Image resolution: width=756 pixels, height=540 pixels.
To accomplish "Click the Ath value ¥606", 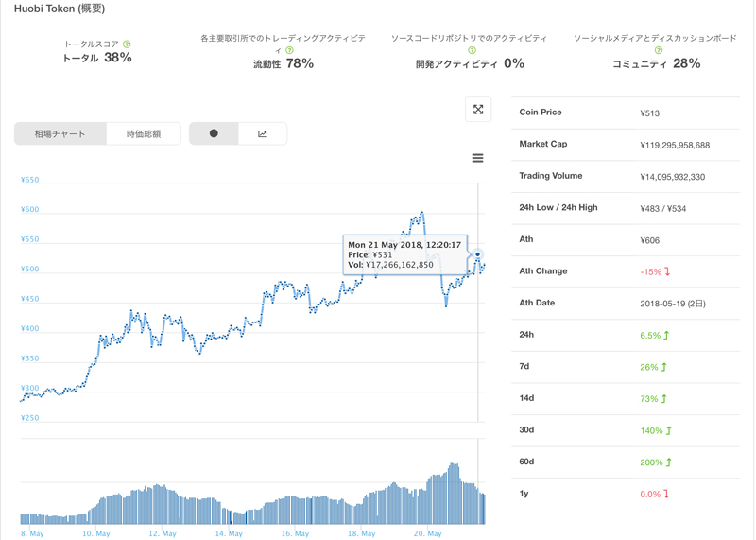I will click(x=650, y=240).
